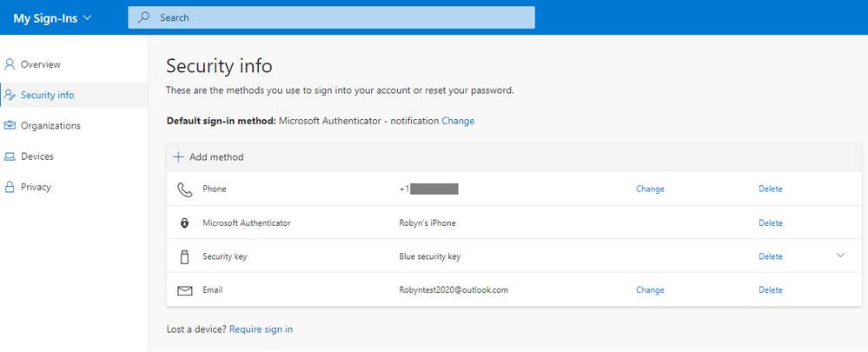
Task: Open the Organizations page from sidebar
Action: tap(50, 125)
